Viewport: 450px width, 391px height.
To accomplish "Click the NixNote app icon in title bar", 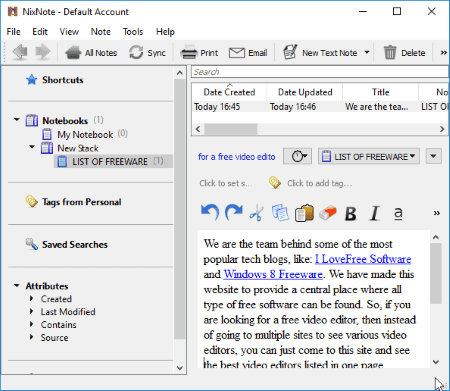I will point(12,11).
